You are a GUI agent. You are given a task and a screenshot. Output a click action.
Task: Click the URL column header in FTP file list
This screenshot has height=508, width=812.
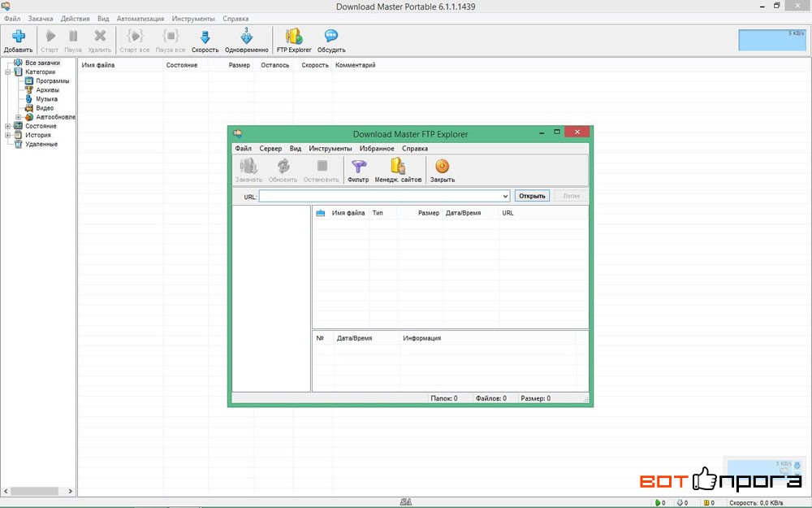click(x=508, y=213)
